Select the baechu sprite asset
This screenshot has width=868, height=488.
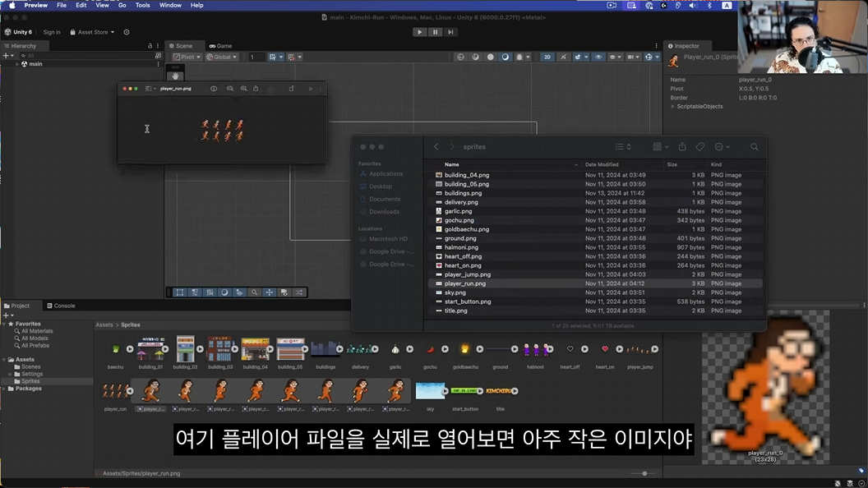click(x=115, y=352)
